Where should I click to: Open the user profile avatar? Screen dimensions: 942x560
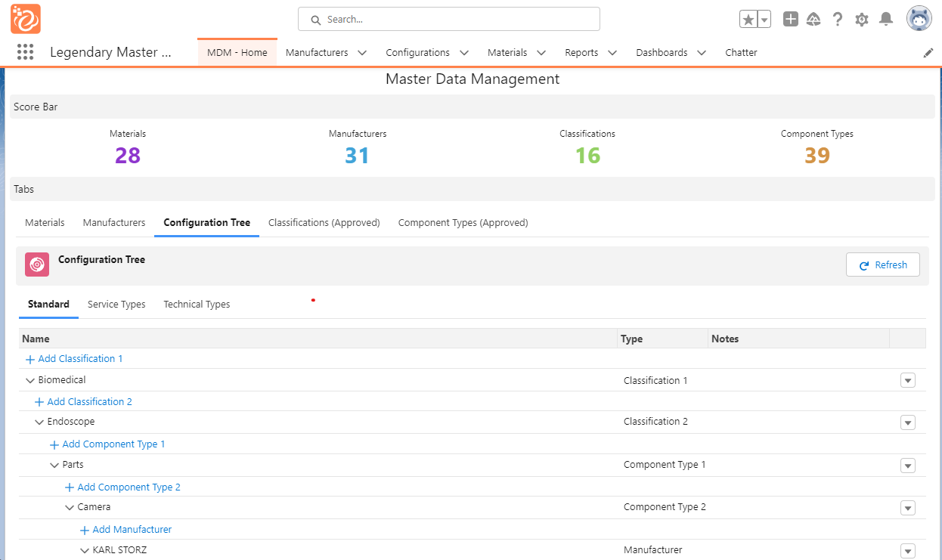pyautogui.click(x=919, y=19)
